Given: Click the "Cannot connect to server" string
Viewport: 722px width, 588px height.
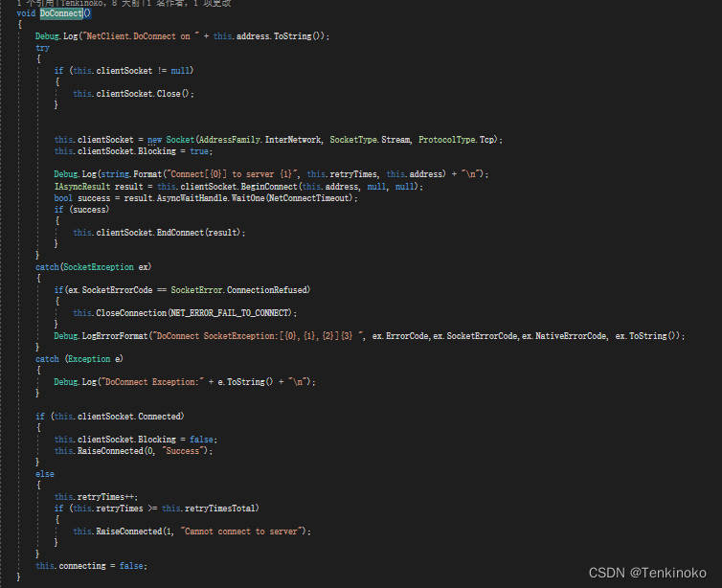Looking at the screenshot, I should (x=241, y=531).
